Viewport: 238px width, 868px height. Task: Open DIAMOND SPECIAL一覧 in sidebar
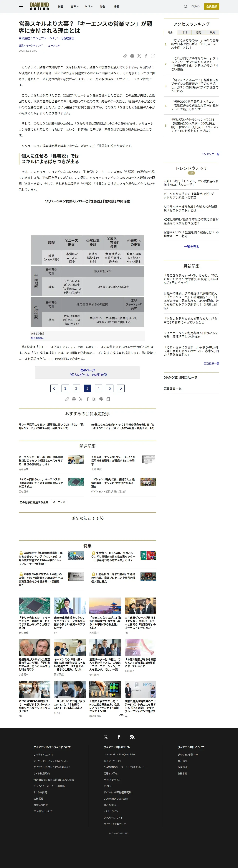pos(180,377)
